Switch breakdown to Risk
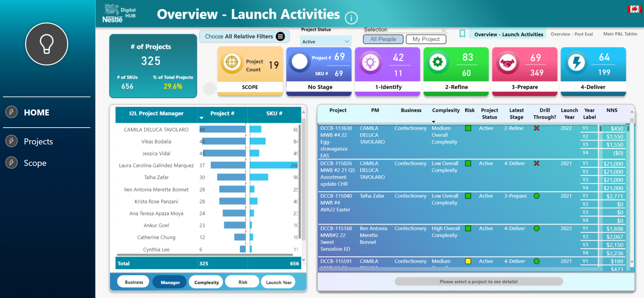644x298 pixels. tap(243, 282)
